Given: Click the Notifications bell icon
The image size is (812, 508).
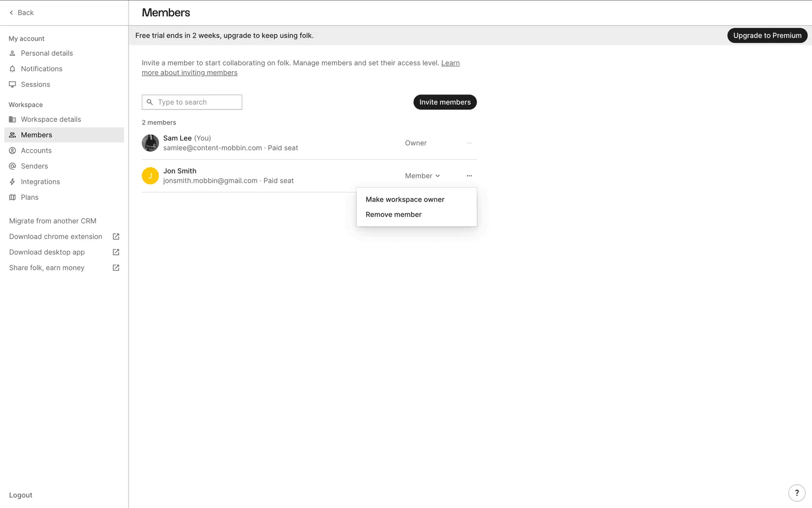Looking at the screenshot, I should click(12, 69).
